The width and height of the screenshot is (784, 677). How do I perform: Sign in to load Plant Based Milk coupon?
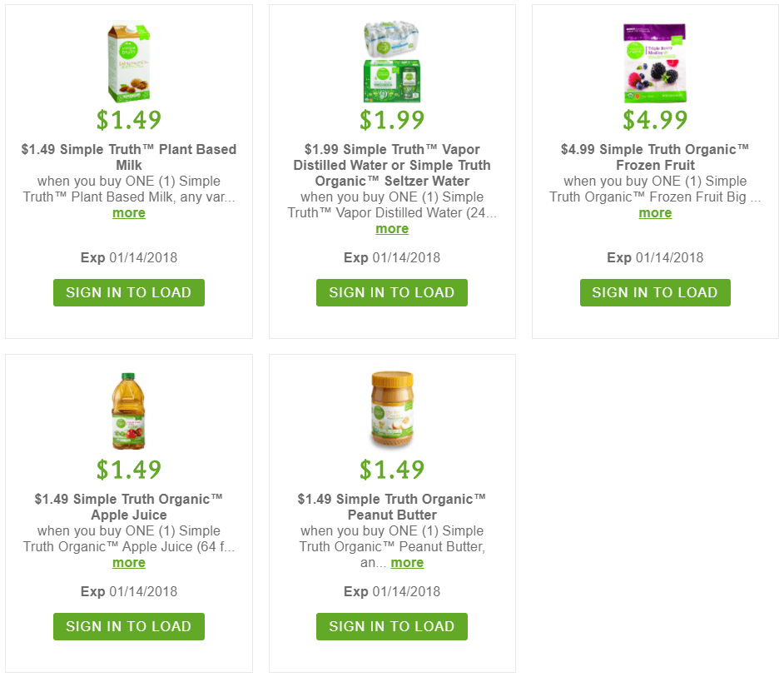tap(129, 292)
